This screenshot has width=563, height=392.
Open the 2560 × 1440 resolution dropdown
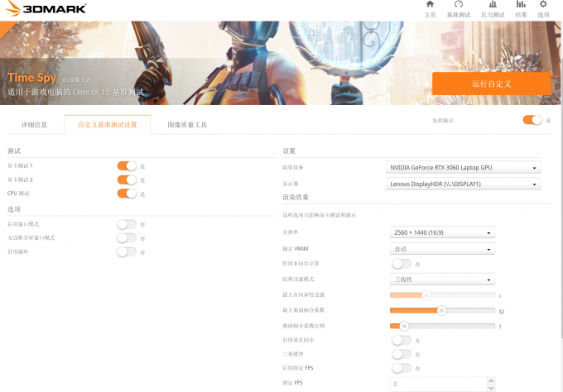click(x=442, y=232)
